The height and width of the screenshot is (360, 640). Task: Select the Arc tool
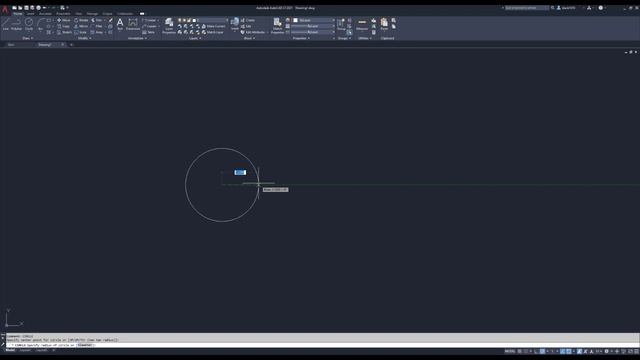40,24
